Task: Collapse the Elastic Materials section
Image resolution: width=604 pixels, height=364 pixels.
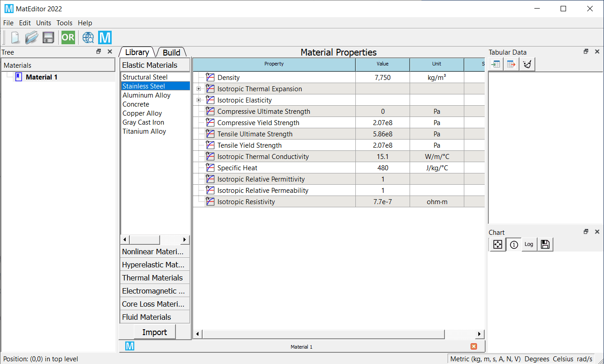Action: coord(155,65)
